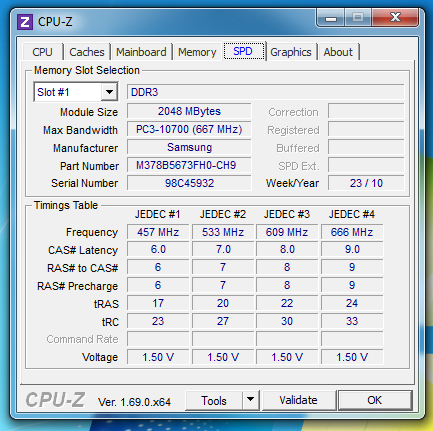Click the Slot #1 combo box
The height and width of the screenshot is (431, 433).
pyautogui.click(x=76, y=92)
